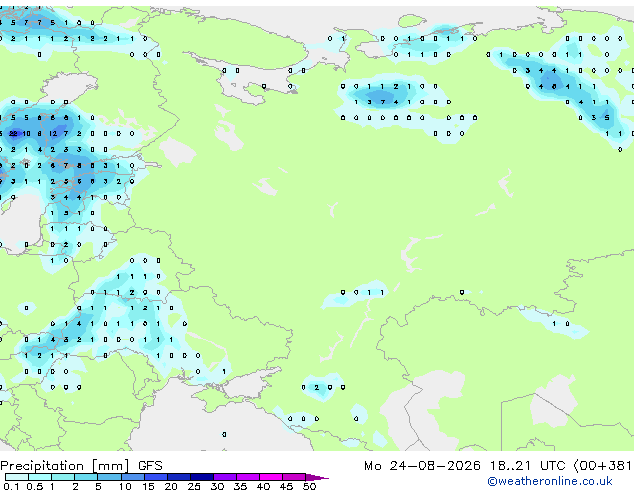This screenshot has width=634, height=490.
Task: Click the "10" value beside the 22 value
Action: (26, 133)
